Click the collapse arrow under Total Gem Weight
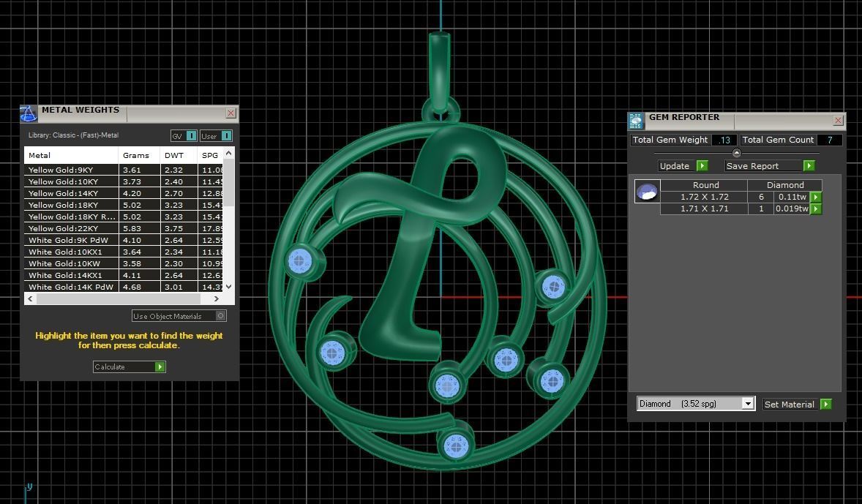862x504 pixels. point(737,153)
